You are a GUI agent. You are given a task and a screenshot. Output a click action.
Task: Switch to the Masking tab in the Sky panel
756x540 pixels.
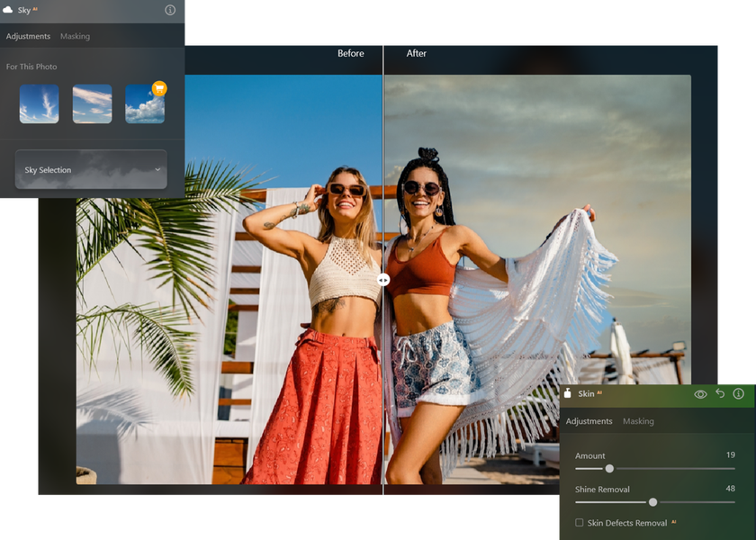tap(76, 36)
